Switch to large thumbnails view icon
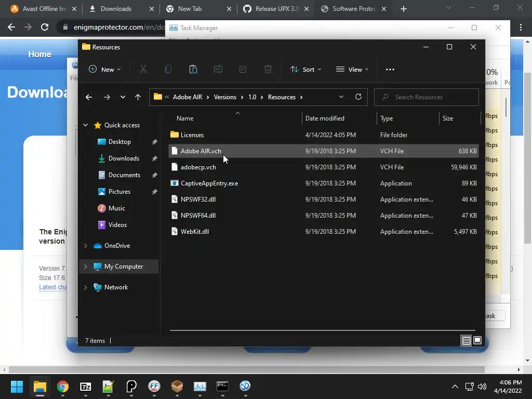 pos(477,340)
